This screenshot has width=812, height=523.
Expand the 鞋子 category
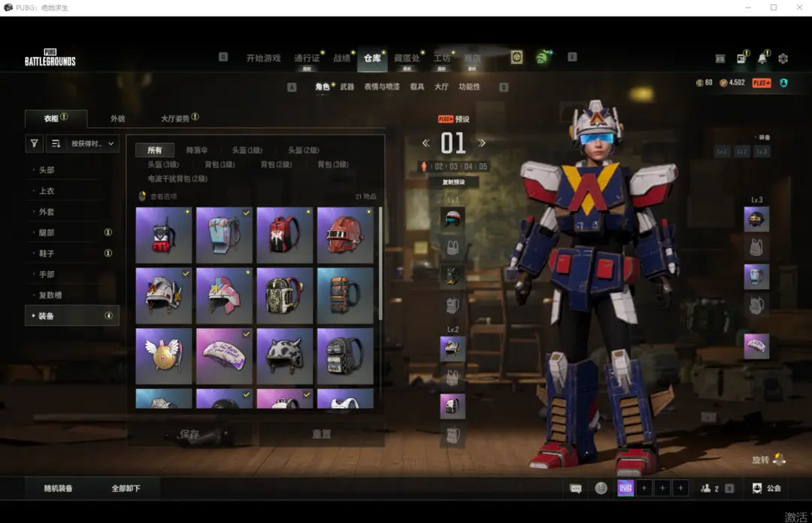pos(71,253)
